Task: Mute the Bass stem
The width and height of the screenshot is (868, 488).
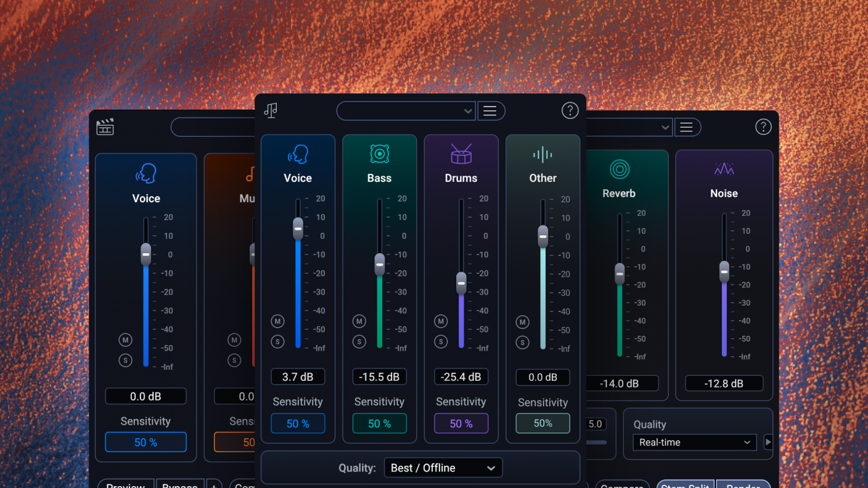Action: (x=359, y=321)
